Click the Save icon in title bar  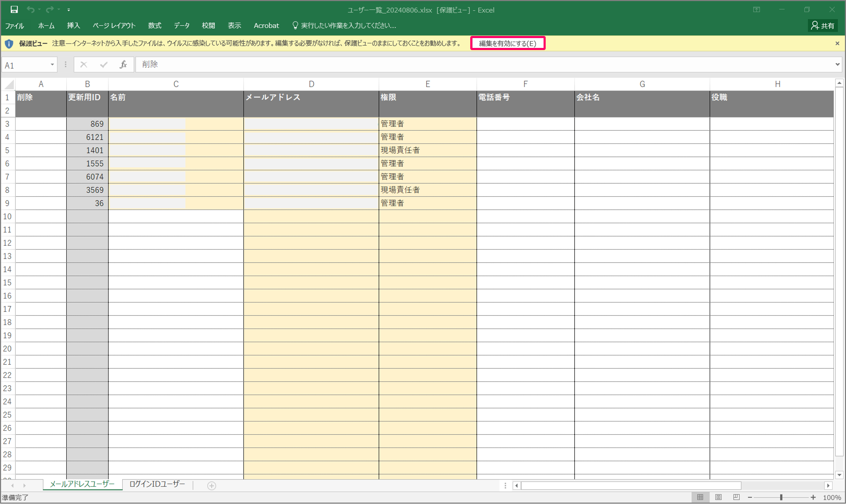point(14,10)
